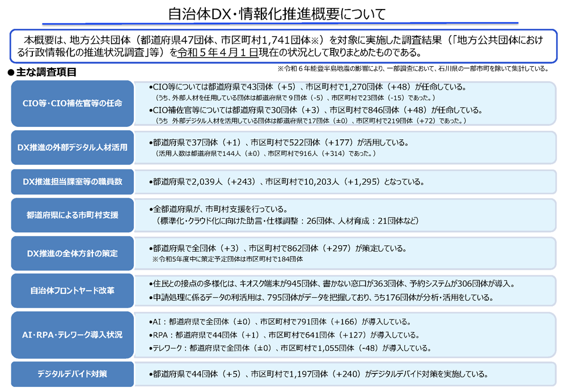Select the 都道府県による市町村支援 label box

click(73, 215)
